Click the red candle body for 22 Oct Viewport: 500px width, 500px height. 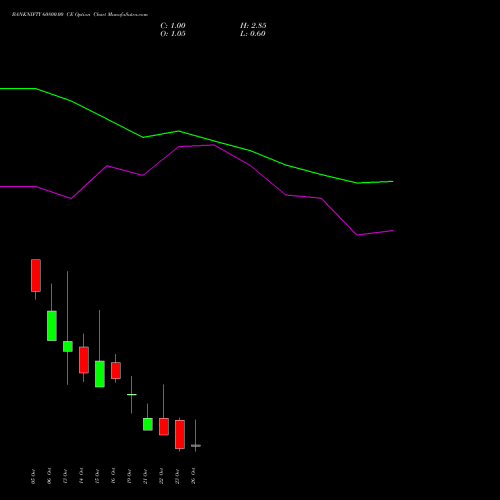click(x=164, y=427)
